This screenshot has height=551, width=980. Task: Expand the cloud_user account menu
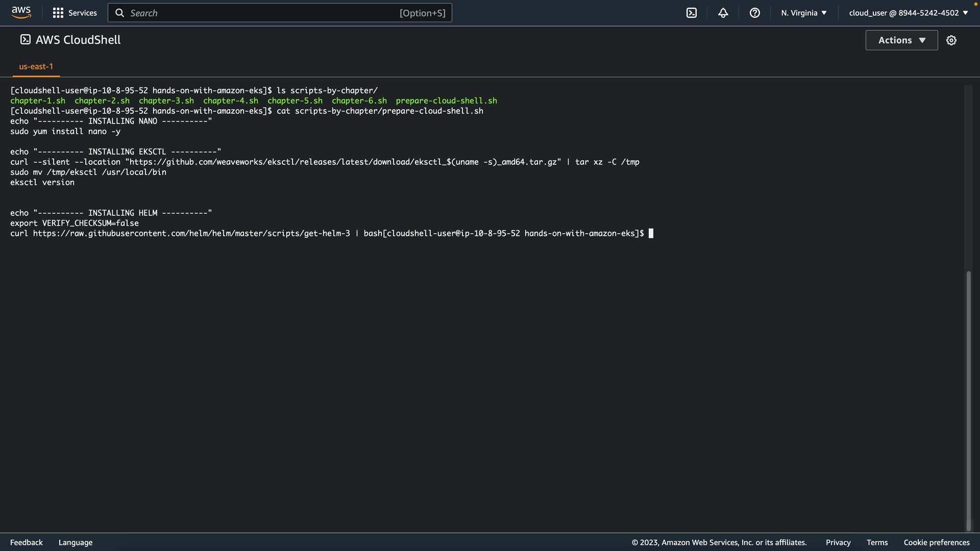click(x=908, y=13)
